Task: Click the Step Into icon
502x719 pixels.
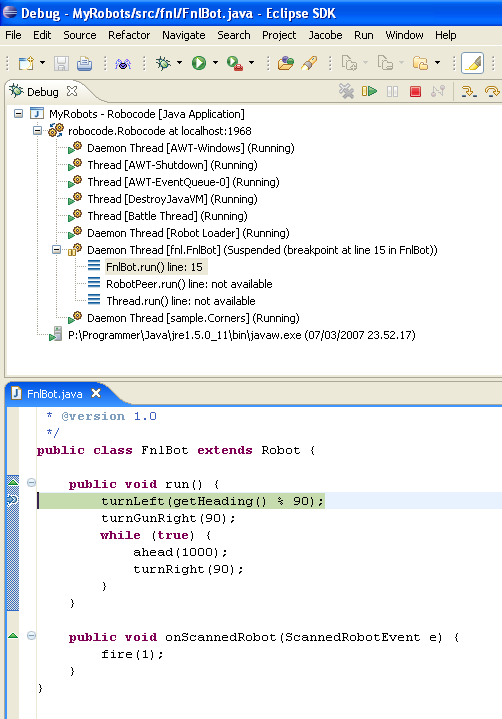Action: point(469,92)
